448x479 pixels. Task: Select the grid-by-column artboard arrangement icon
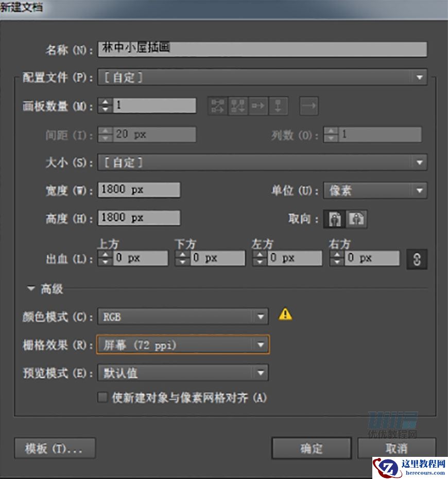237,106
